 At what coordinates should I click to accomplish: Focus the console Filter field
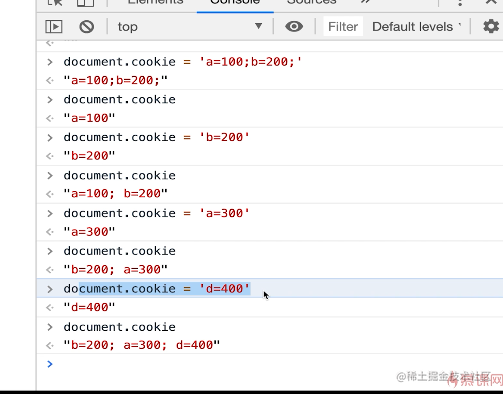(343, 27)
